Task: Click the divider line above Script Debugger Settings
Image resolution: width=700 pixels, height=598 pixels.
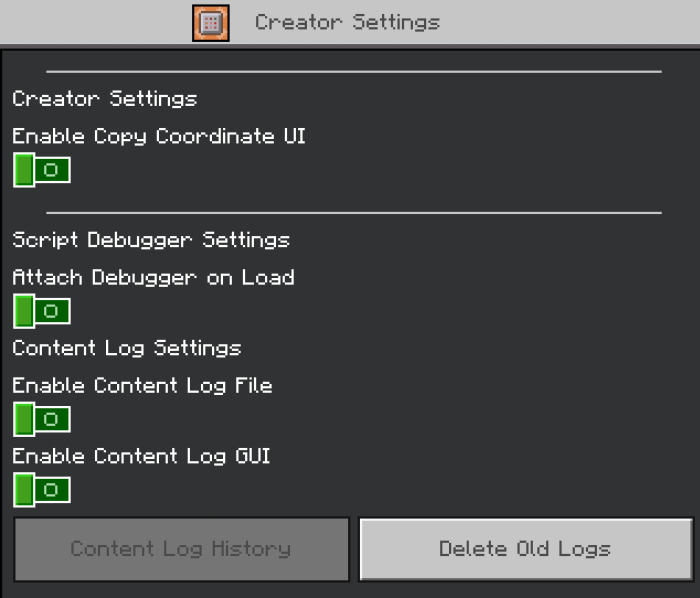Action: pos(353,213)
